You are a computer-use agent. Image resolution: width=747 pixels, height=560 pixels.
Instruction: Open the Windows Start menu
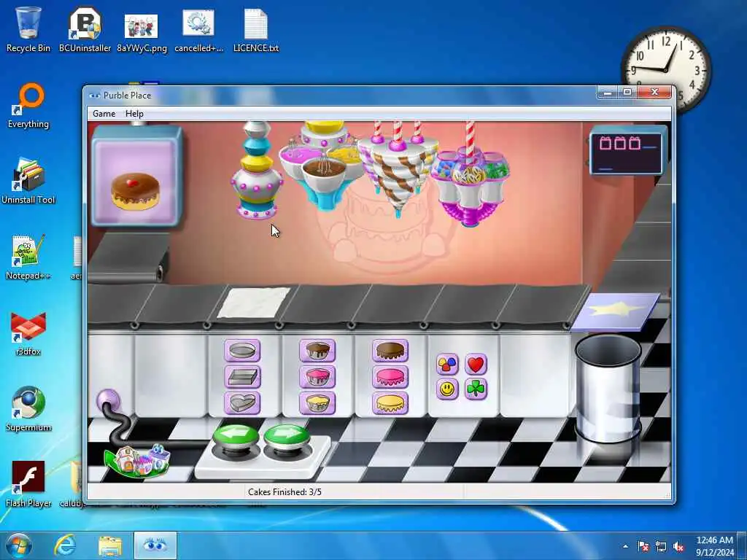coord(18,545)
